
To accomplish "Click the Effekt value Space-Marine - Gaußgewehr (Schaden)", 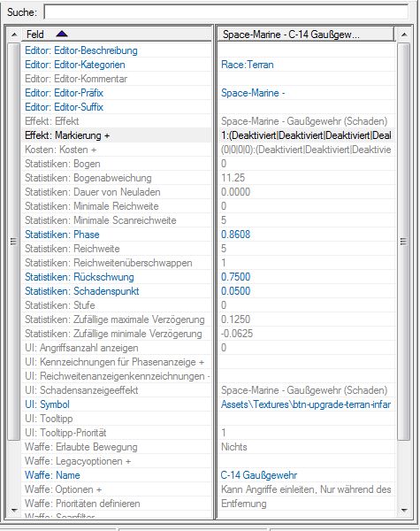I will click(304, 121).
